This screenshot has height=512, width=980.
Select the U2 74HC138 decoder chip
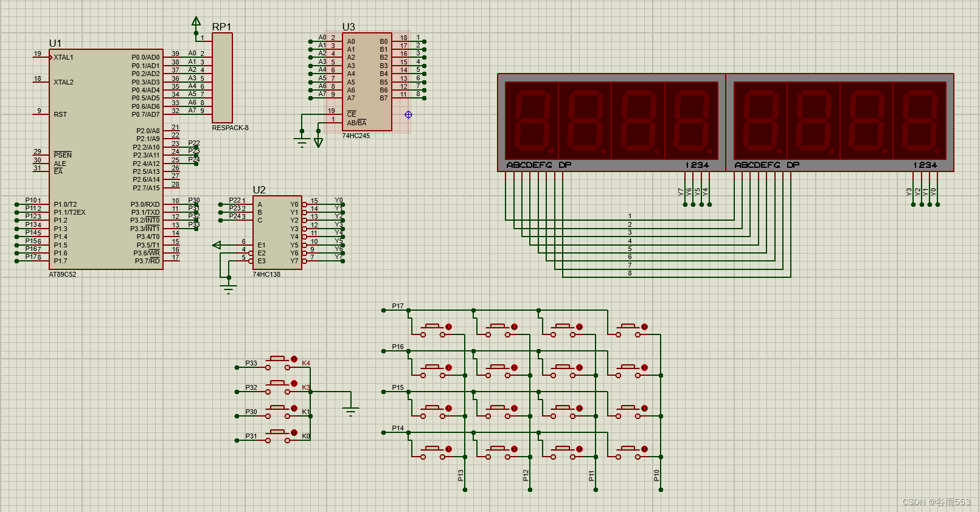(277, 232)
